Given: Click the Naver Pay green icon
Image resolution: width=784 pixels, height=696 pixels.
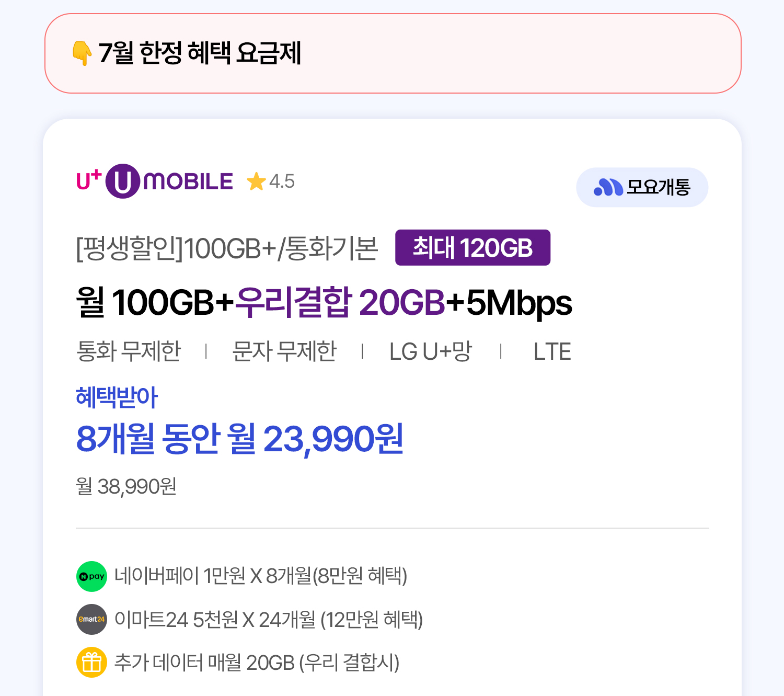Looking at the screenshot, I should pyautogui.click(x=92, y=576).
